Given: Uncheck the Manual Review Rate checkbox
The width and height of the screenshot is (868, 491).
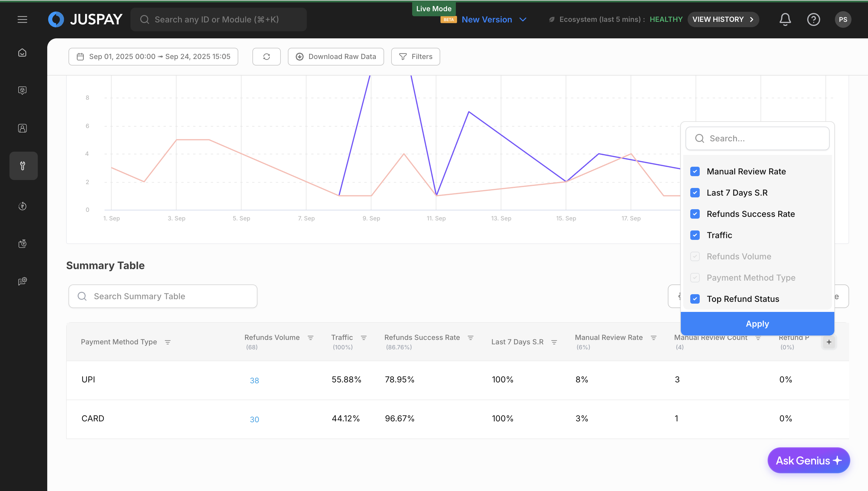Looking at the screenshot, I should point(695,171).
